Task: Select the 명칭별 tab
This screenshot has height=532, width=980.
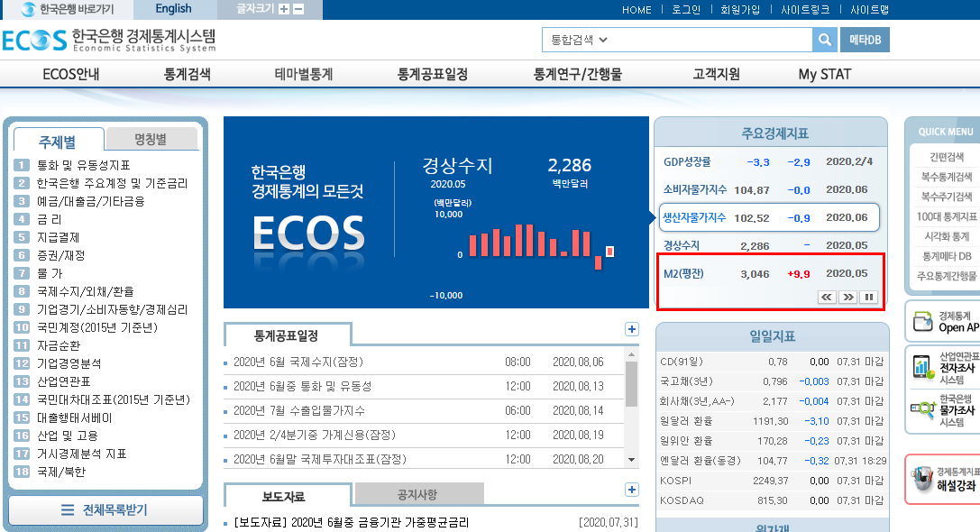Action: click(x=151, y=139)
